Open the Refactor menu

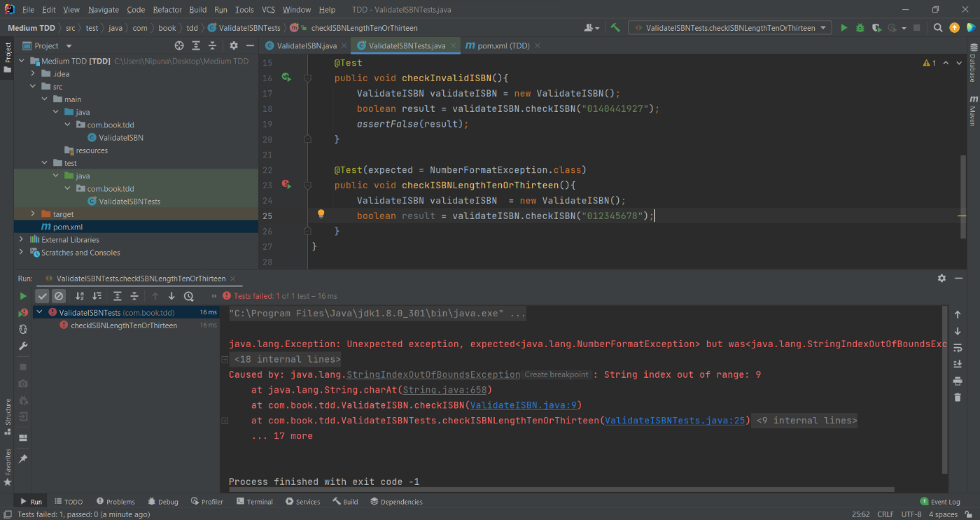point(167,10)
